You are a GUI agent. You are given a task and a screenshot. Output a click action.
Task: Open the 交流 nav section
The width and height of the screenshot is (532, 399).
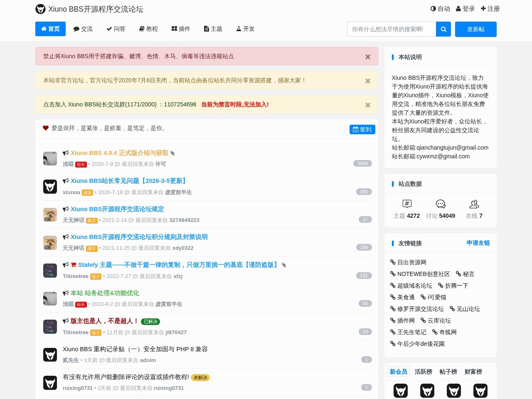point(83,29)
